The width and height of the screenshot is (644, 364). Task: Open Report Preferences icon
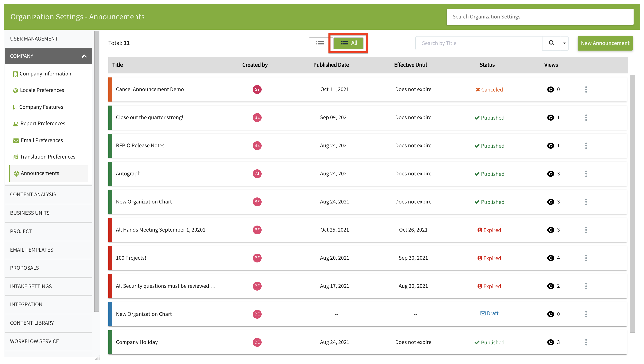pyautogui.click(x=15, y=123)
